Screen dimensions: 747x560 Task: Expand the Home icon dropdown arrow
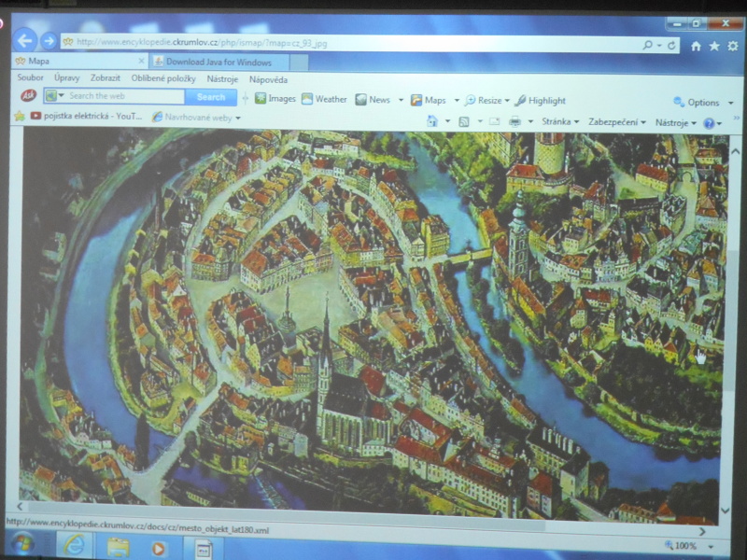tap(447, 121)
